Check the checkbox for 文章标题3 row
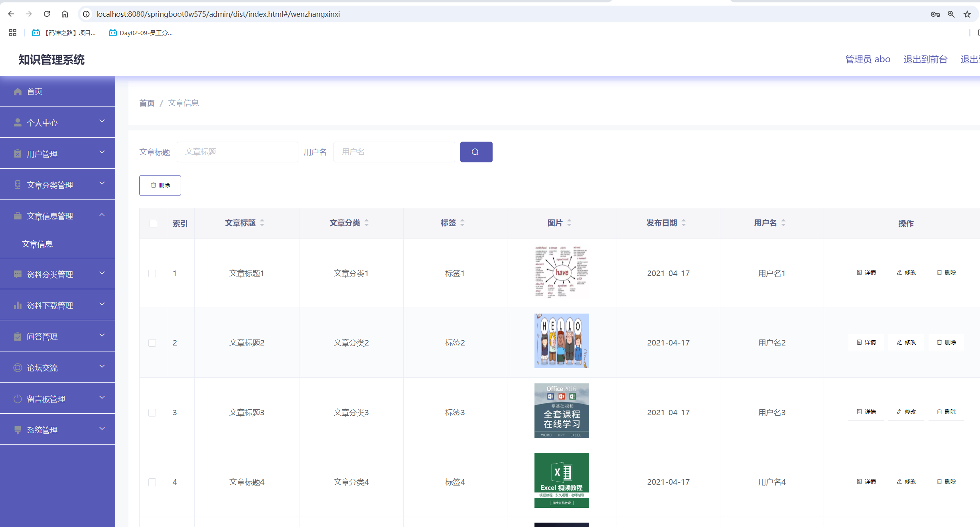 tap(152, 413)
